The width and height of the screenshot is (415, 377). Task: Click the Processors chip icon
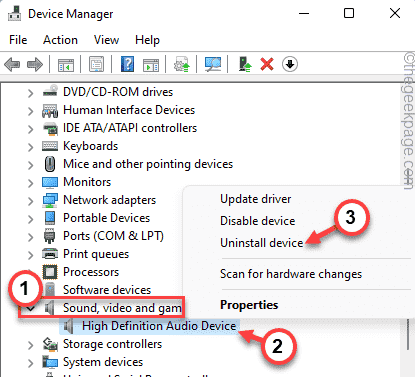50,272
